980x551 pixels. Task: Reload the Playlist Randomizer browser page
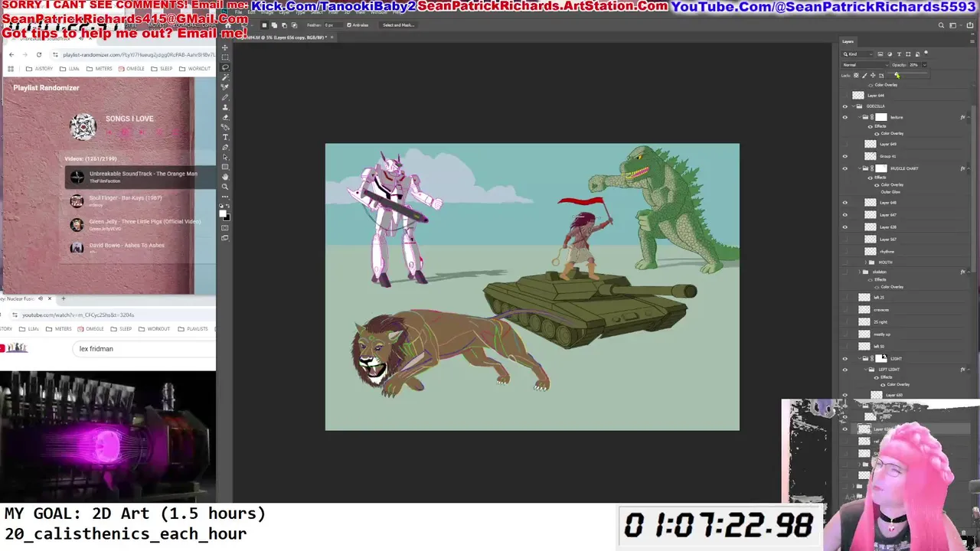[39, 55]
